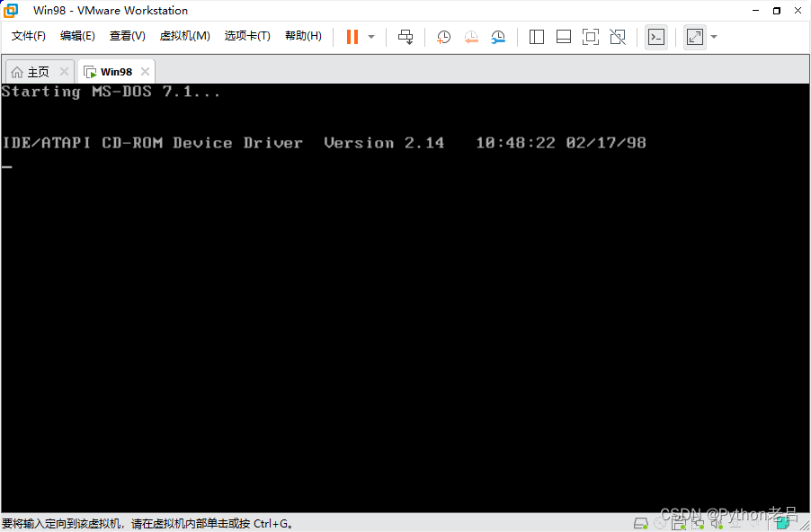
Task: Restore down the VMware Workstation window
Action: click(776, 11)
